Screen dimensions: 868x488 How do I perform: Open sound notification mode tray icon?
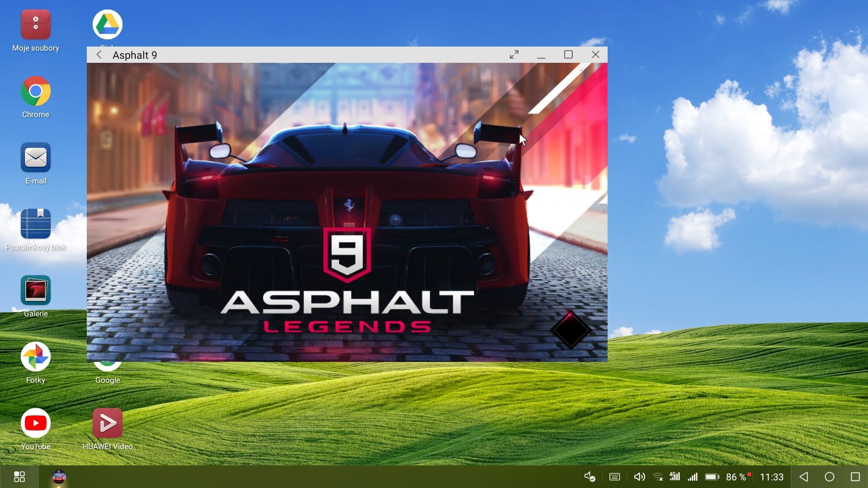[590, 477]
